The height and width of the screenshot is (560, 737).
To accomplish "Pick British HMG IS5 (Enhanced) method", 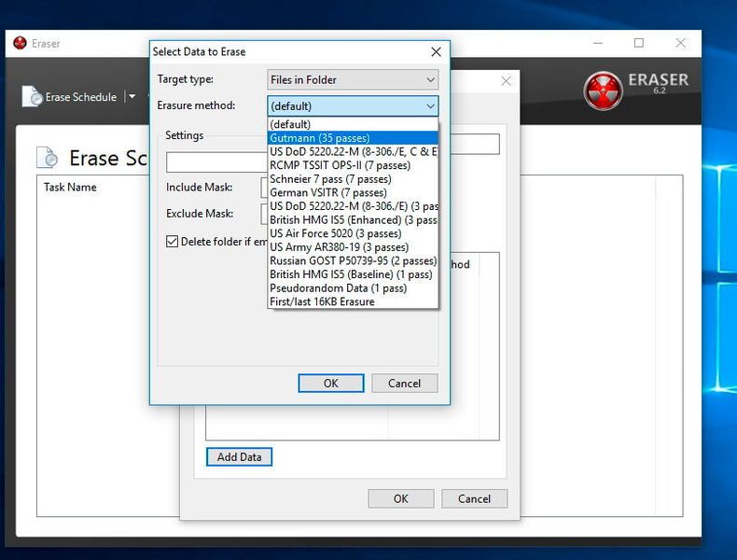I will 353,219.
